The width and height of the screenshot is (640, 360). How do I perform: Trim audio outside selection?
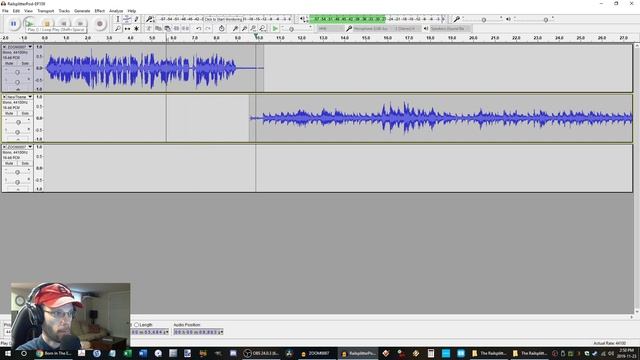[x=176, y=29]
